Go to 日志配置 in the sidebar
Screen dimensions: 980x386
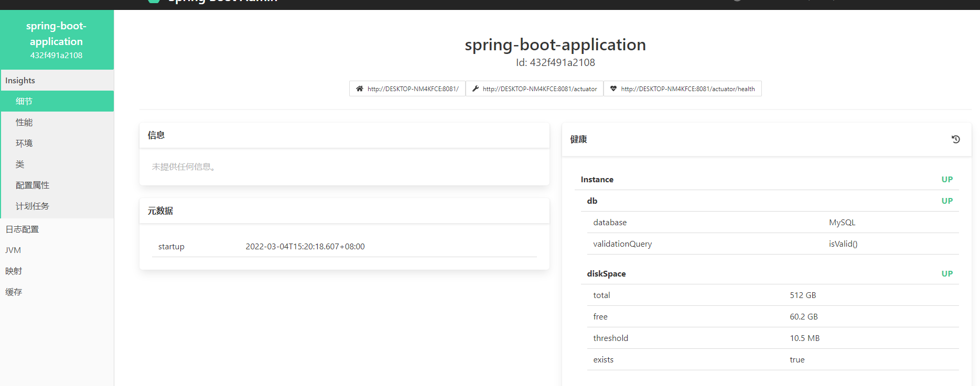57,229
